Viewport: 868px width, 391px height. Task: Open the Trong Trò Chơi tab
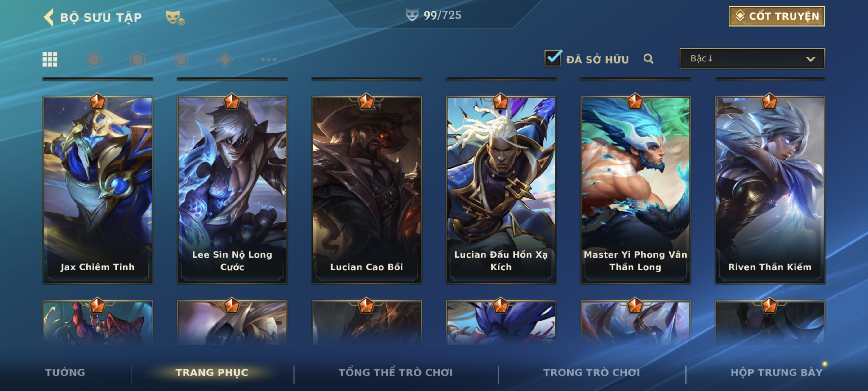(x=591, y=372)
